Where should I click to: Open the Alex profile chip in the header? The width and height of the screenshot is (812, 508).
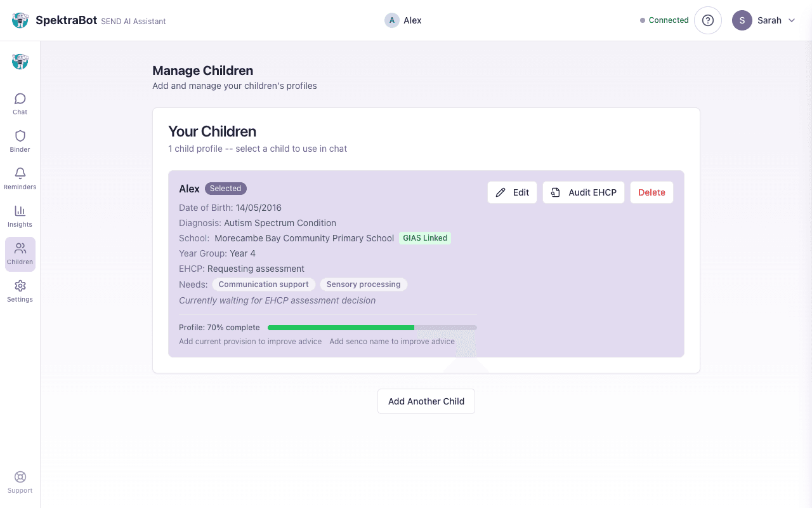pyautogui.click(x=403, y=20)
